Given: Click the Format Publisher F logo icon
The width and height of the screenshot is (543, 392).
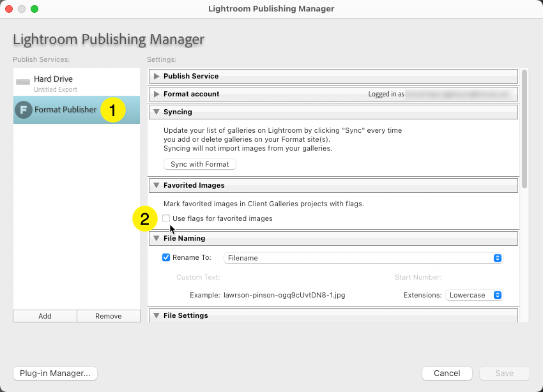Looking at the screenshot, I should 24,110.
